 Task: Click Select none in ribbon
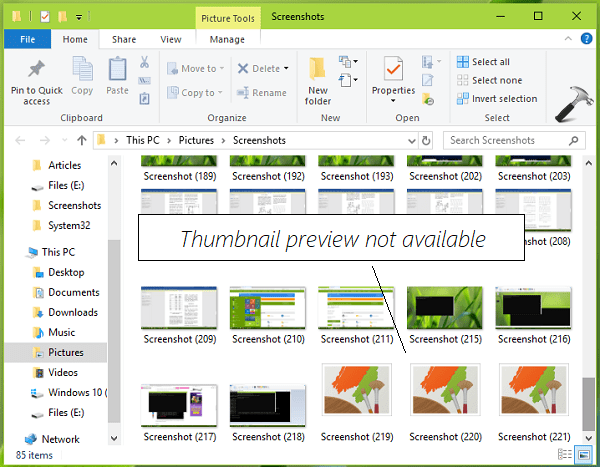498,80
